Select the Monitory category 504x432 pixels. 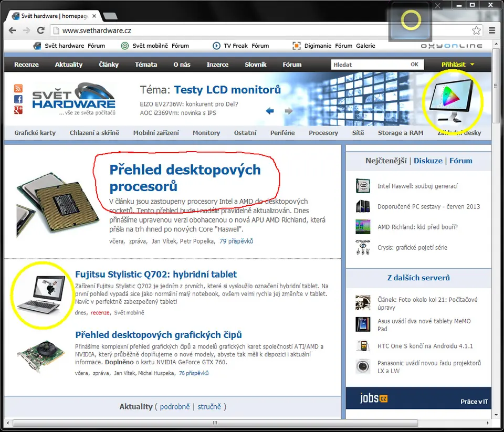pyautogui.click(x=206, y=133)
